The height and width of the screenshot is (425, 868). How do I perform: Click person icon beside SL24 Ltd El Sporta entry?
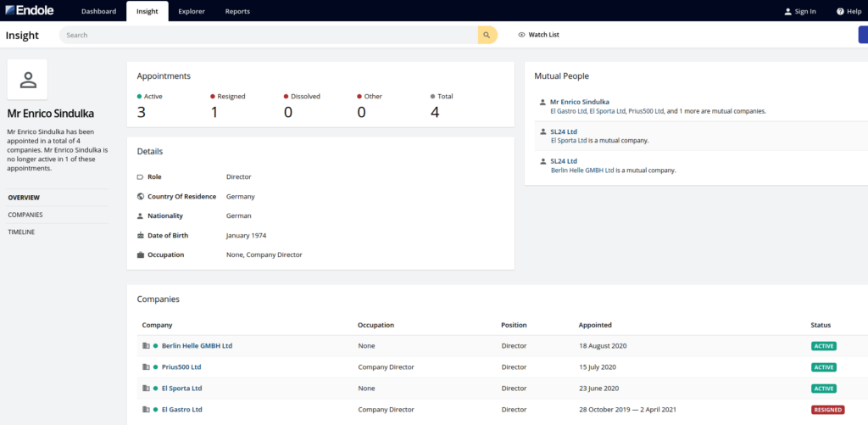(542, 131)
